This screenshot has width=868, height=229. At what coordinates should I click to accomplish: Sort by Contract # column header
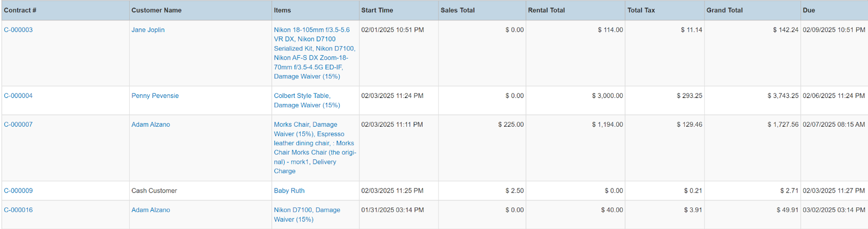tap(20, 10)
